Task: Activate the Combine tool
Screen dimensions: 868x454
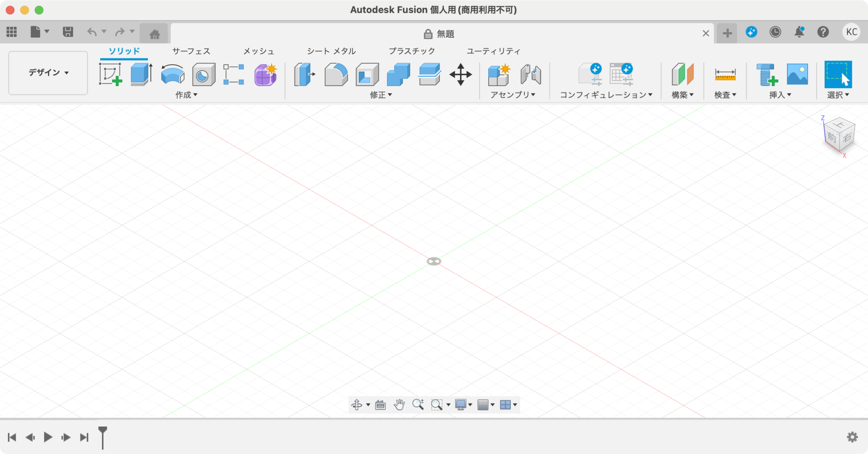Action: [x=398, y=74]
